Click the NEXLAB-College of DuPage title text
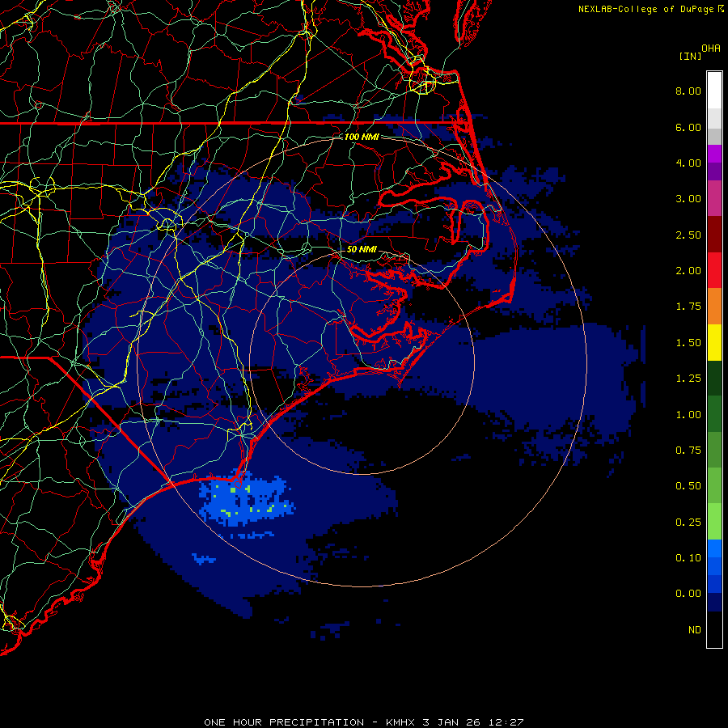The image size is (728, 728). tap(646, 9)
